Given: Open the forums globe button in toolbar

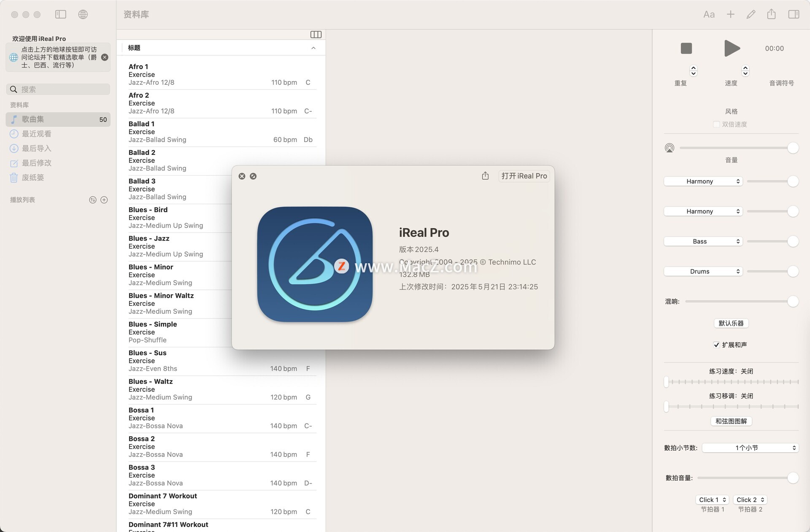Looking at the screenshot, I should (83, 14).
